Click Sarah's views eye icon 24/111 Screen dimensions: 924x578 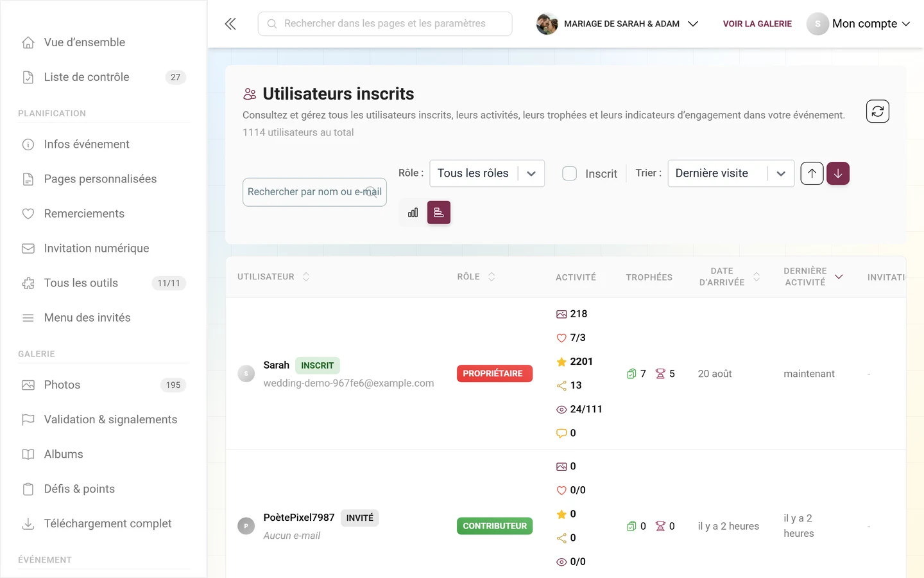click(x=561, y=409)
